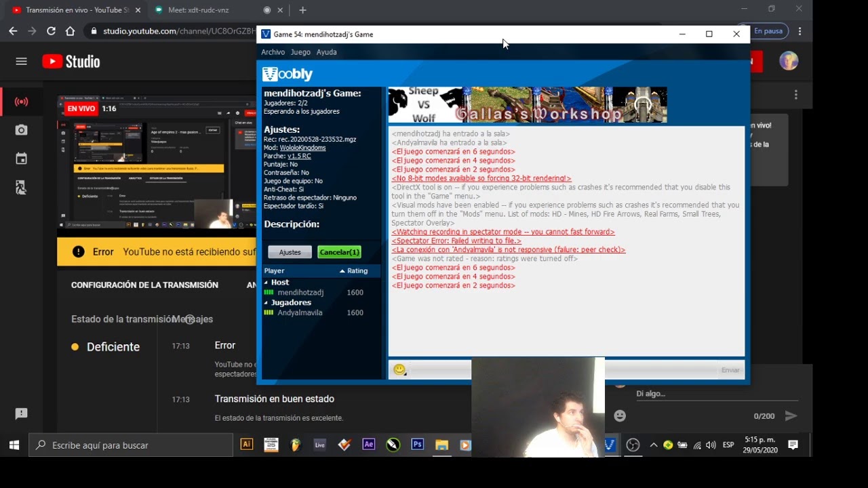The height and width of the screenshot is (488, 868).
Task: Click the green Cancelar(1) button
Action: 339,252
